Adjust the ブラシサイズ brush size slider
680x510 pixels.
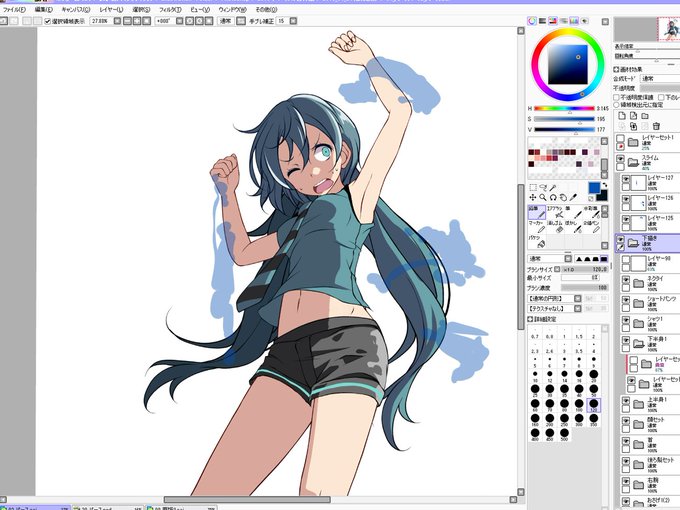585,269
